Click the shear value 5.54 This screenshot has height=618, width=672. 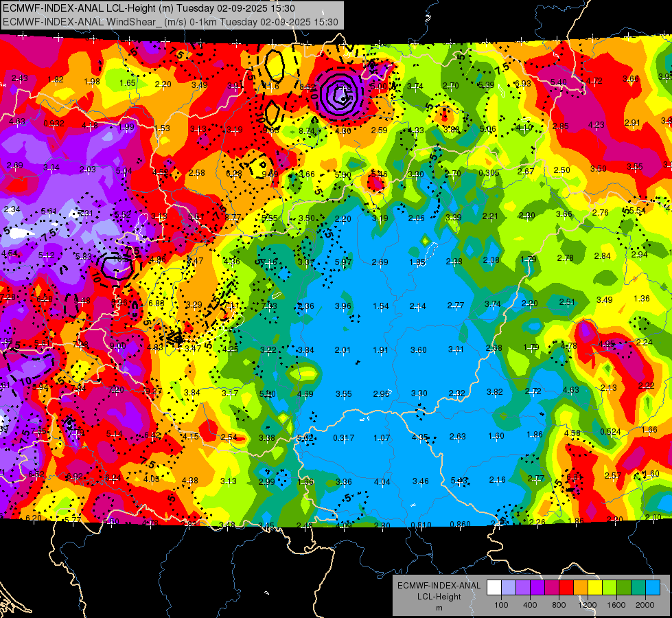point(637,211)
